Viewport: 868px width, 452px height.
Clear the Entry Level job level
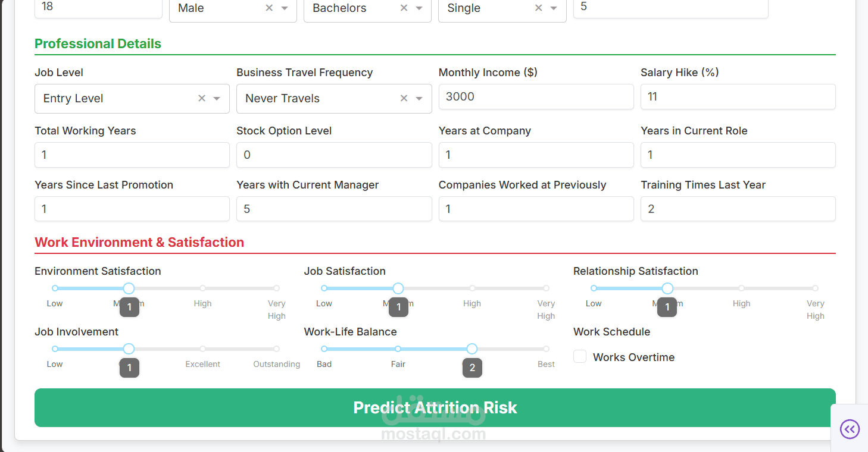202,99
